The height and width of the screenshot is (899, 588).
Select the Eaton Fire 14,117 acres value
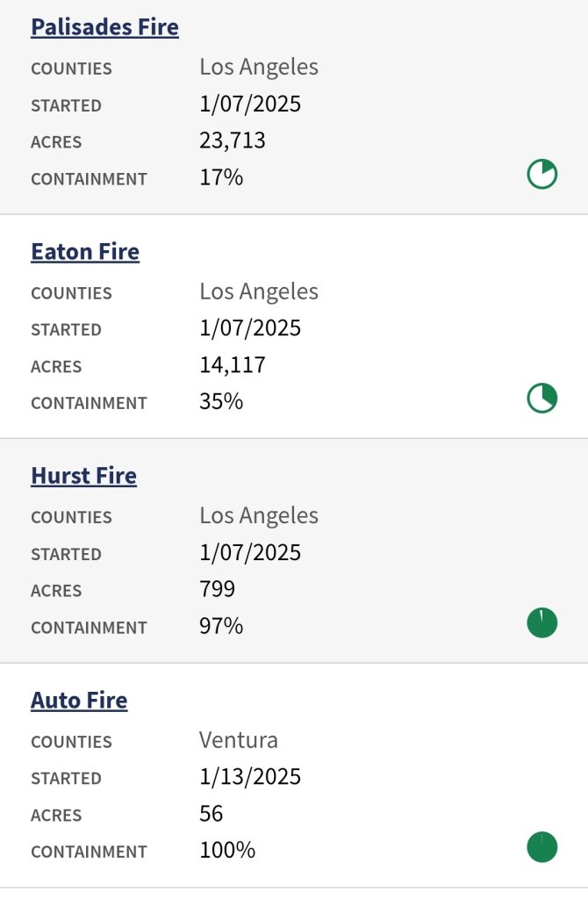pyautogui.click(x=233, y=365)
